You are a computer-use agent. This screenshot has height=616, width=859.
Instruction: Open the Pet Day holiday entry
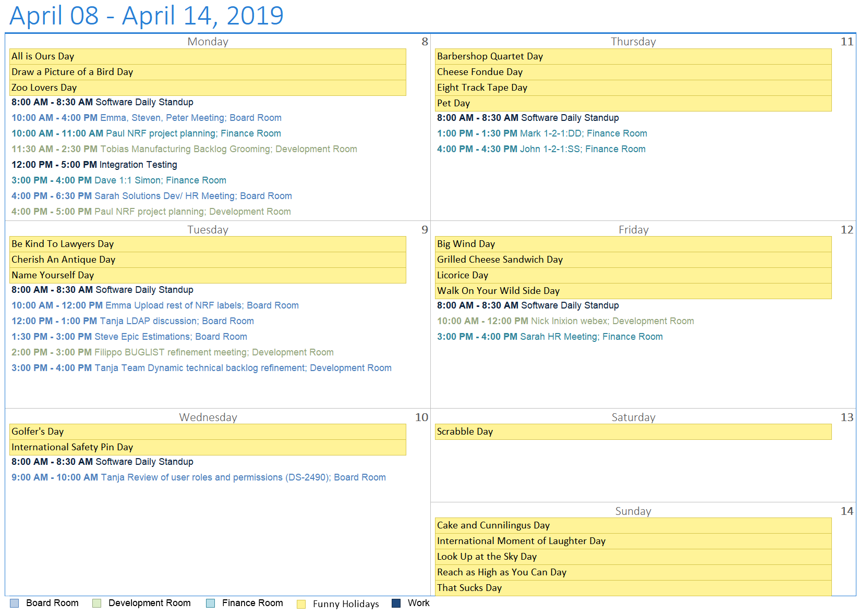(x=453, y=103)
